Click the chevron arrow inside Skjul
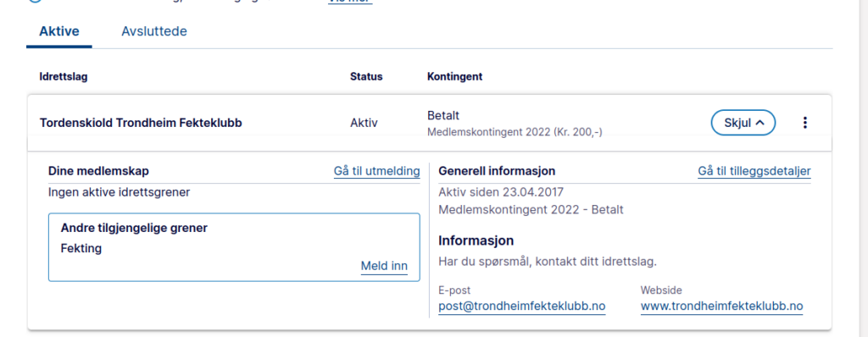868x337 pixels. click(760, 123)
